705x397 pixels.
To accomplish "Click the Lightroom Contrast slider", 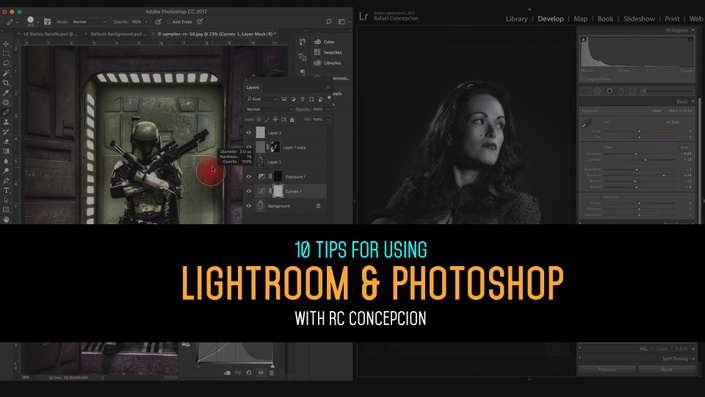I will coord(639,160).
